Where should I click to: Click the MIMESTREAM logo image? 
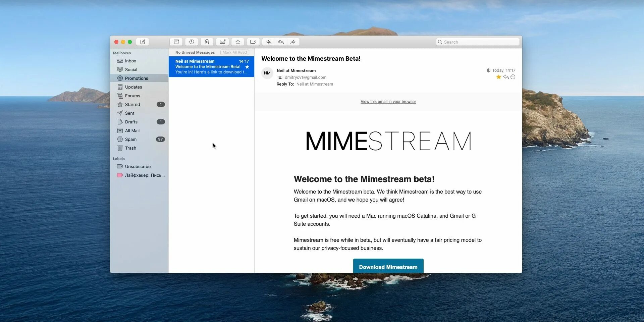pos(388,141)
